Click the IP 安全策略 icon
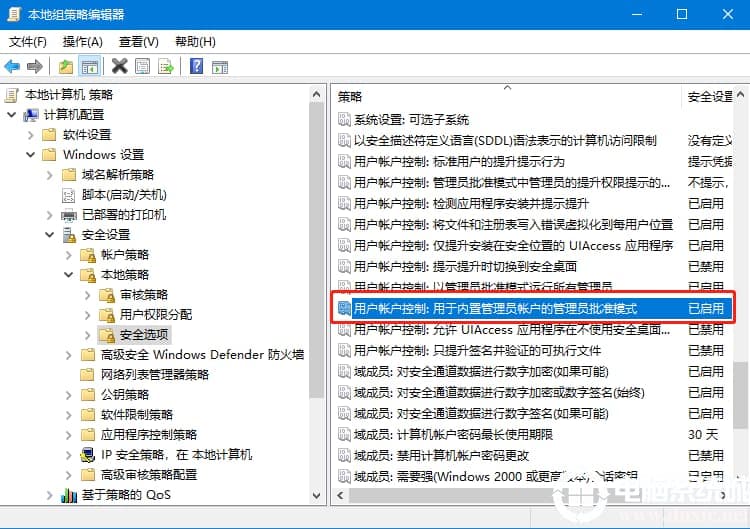Screen dimensions: 750x529 [x=88, y=455]
